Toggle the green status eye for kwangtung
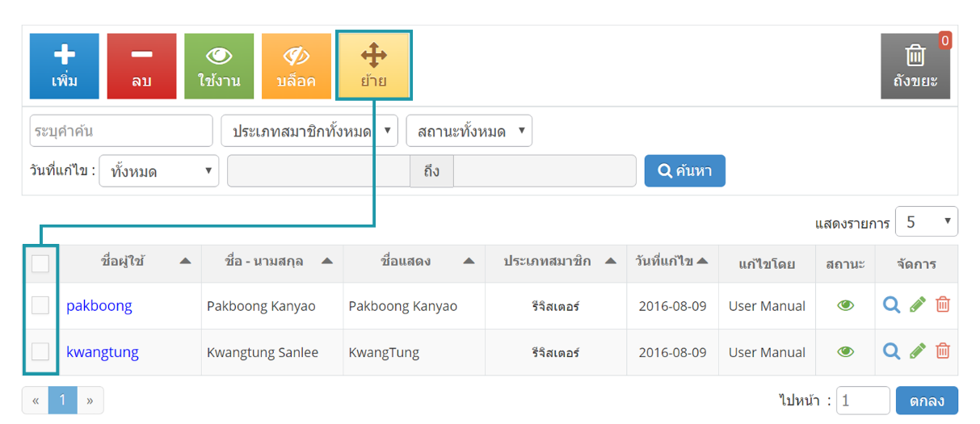Image resolution: width=980 pixels, height=424 pixels. pos(846,352)
